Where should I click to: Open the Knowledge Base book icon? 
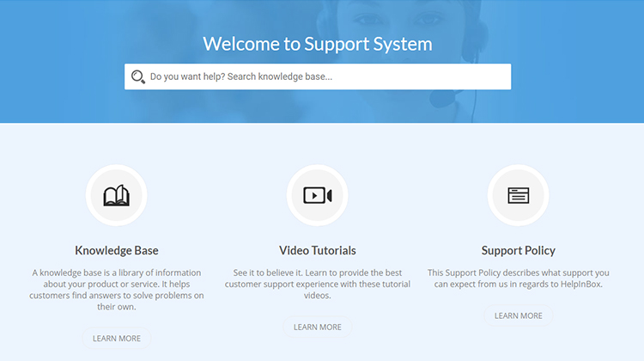[116, 195]
